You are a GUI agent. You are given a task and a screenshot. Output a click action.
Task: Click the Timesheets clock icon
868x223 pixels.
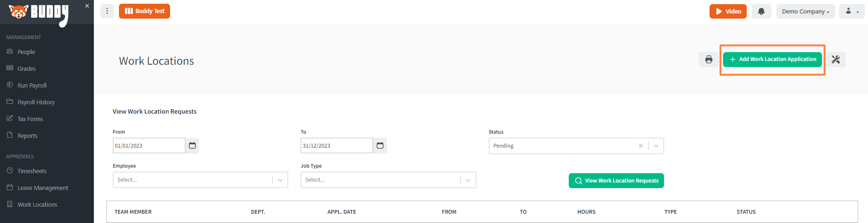(10, 170)
